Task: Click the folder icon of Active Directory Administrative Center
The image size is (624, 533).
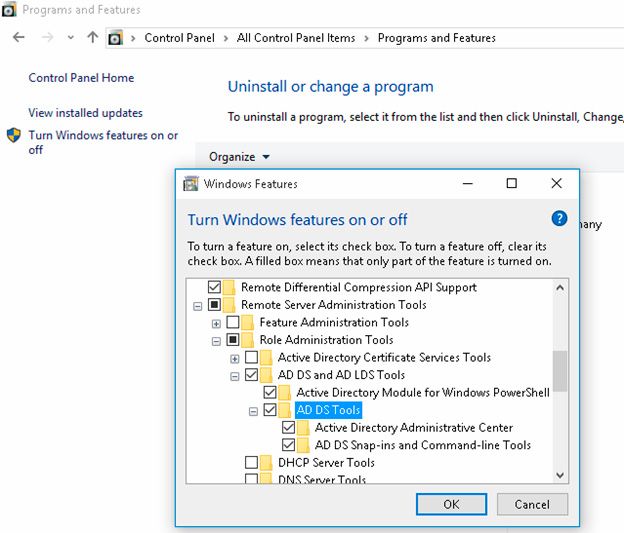Action: pos(303,428)
